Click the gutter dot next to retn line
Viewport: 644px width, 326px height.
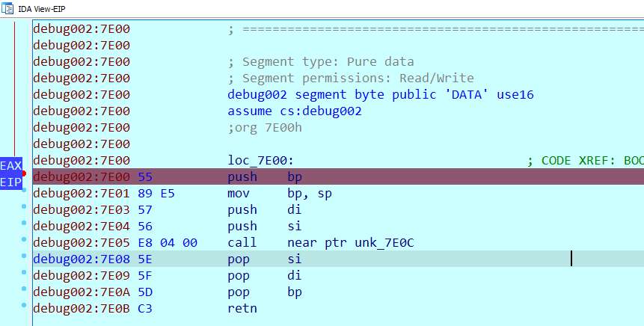[x=25, y=307]
